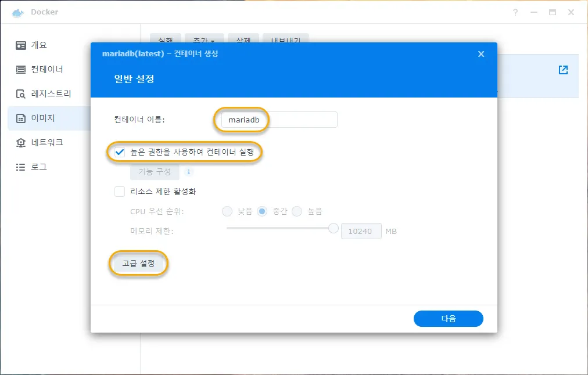Close the container creation dialog
This screenshot has width=588, height=375.
click(x=481, y=54)
